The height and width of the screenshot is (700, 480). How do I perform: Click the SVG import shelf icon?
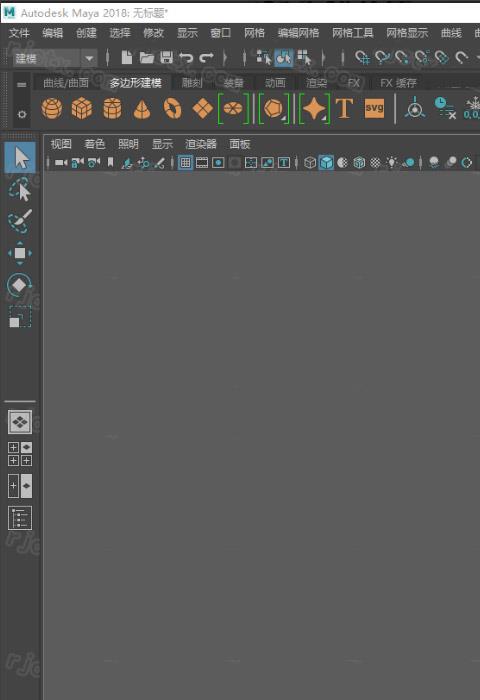(x=374, y=108)
